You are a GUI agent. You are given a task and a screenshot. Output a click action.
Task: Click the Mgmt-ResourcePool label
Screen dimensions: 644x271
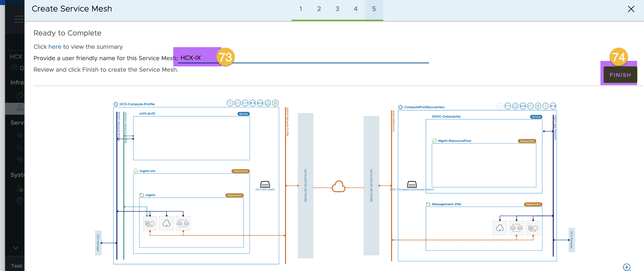click(x=454, y=141)
